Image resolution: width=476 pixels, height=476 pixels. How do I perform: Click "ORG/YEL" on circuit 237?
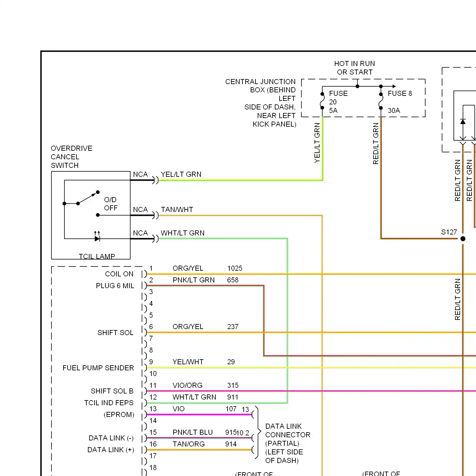point(188,327)
